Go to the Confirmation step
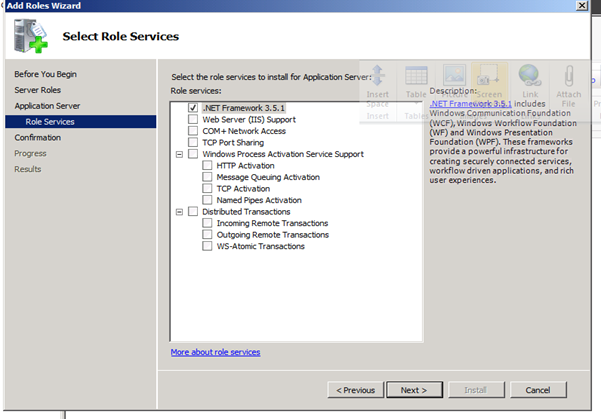 tap(38, 138)
